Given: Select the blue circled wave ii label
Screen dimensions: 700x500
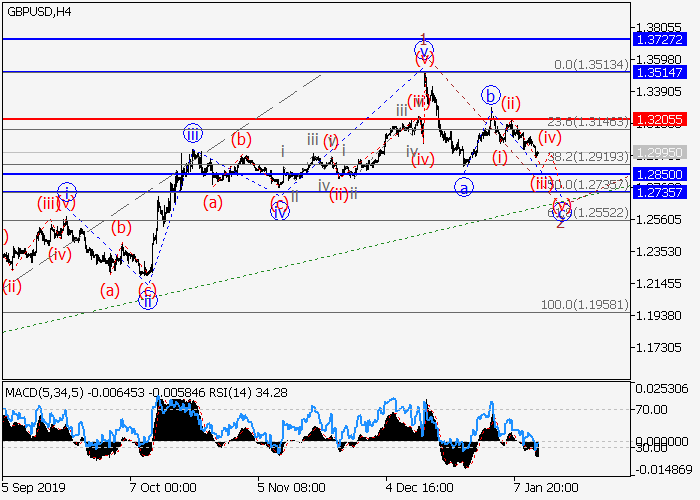Looking at the screenshot, I should tap(148, 301).
